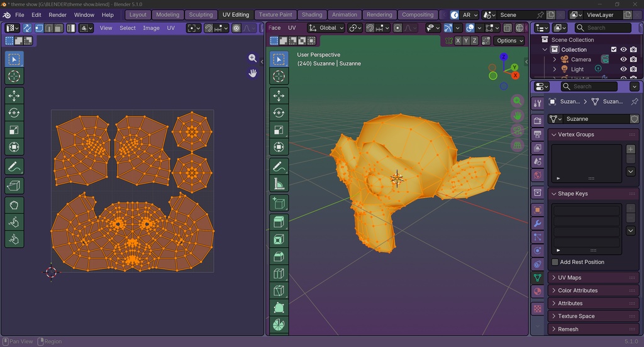This screenshot has height=347, width=644.
Task: Toggle snapping magnet in 3D viewport header
Action: coord(370,28)
